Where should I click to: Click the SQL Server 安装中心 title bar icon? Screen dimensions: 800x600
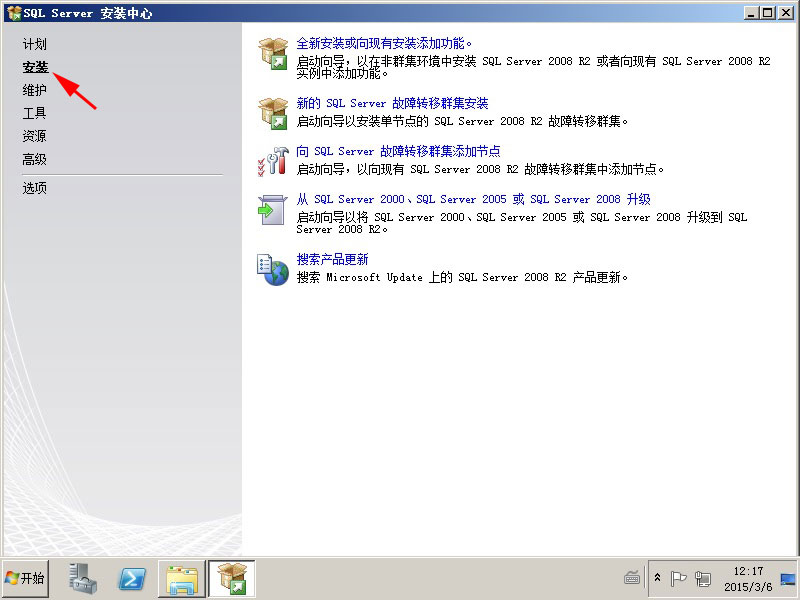[x=14, y=13]
